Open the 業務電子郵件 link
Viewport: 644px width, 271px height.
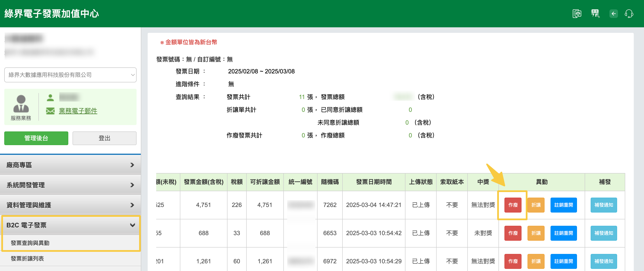coord(78,111)
